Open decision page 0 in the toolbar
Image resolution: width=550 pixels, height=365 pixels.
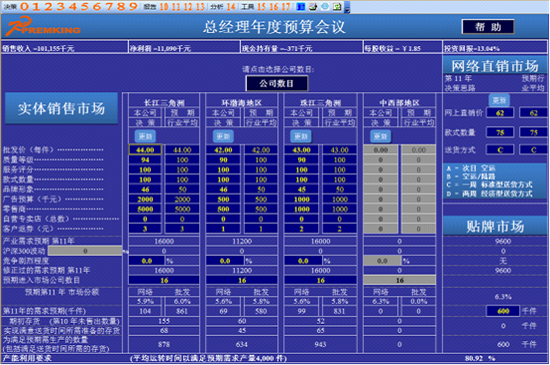coord(24,6)
